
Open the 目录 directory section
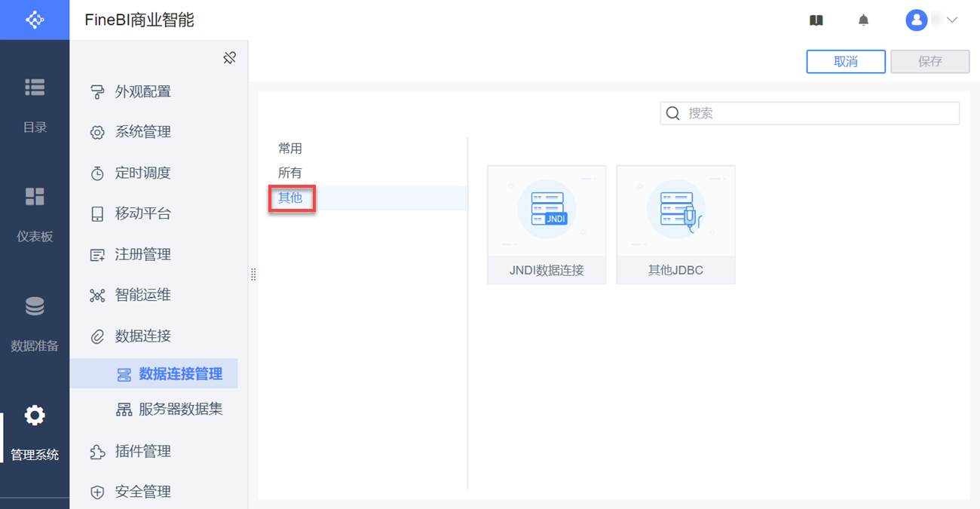point(35,106)
